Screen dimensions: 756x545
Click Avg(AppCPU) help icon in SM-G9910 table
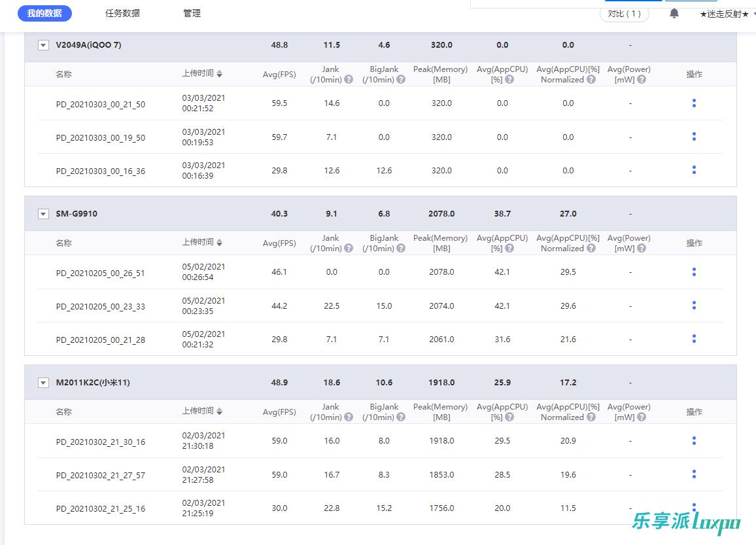509,249
